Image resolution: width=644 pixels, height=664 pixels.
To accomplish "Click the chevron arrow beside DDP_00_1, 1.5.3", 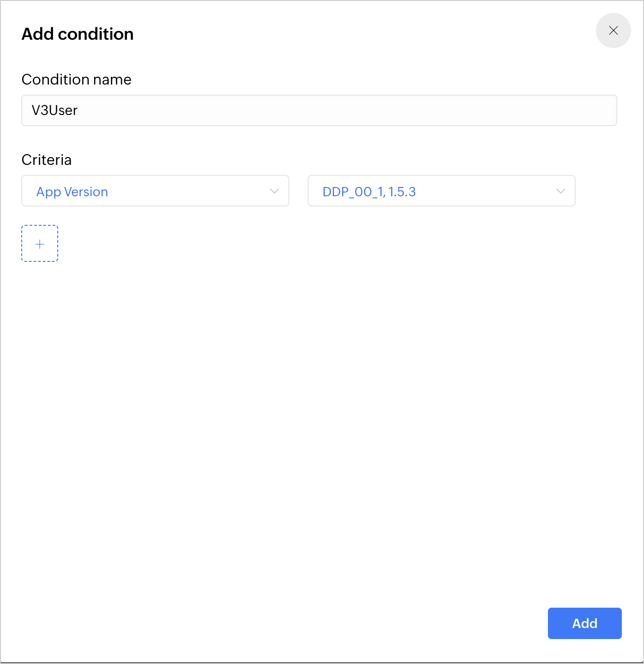I will point(561,191).
